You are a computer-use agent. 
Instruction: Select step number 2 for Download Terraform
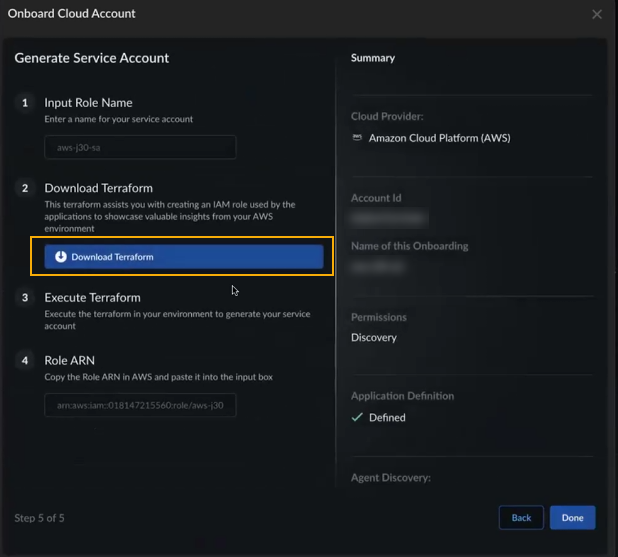coord(25,188)
